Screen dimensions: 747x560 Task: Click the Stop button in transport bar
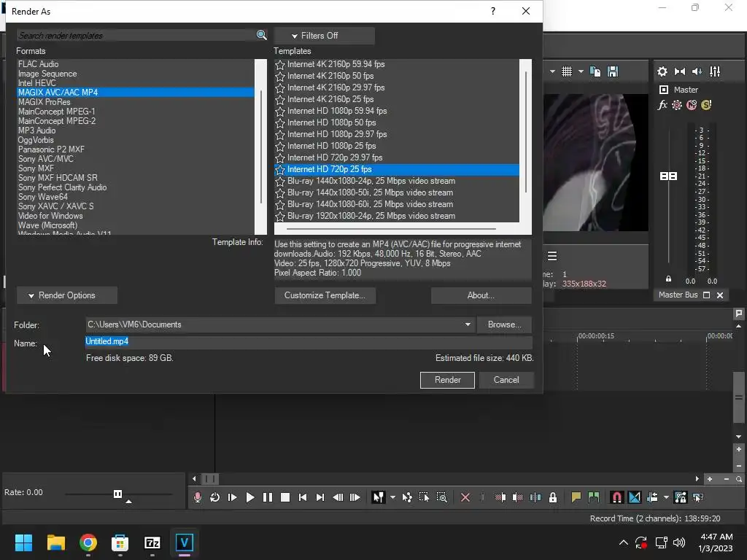click(285, 497)
